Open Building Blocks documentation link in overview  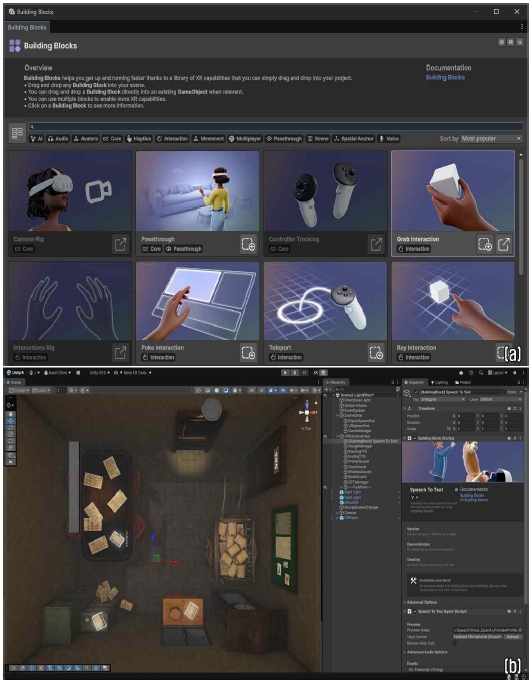click(x=445, y=77)
